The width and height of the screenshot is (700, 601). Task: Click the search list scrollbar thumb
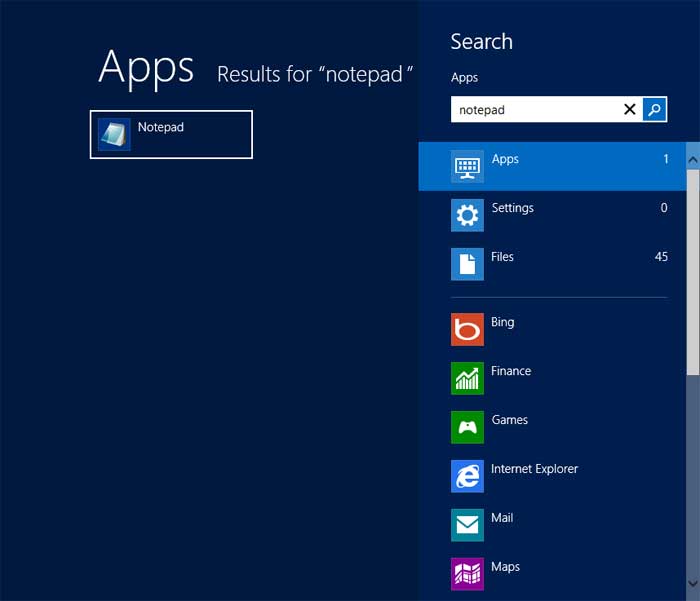(692, 270)
